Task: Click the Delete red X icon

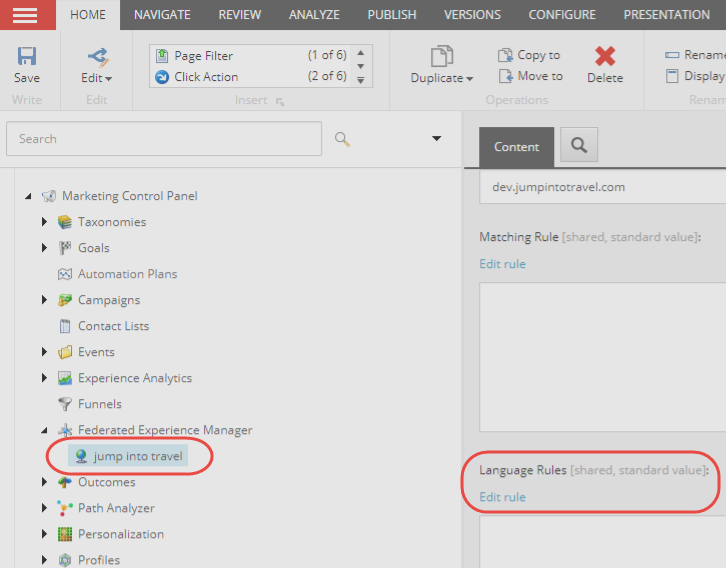Action: coord(604,57)
